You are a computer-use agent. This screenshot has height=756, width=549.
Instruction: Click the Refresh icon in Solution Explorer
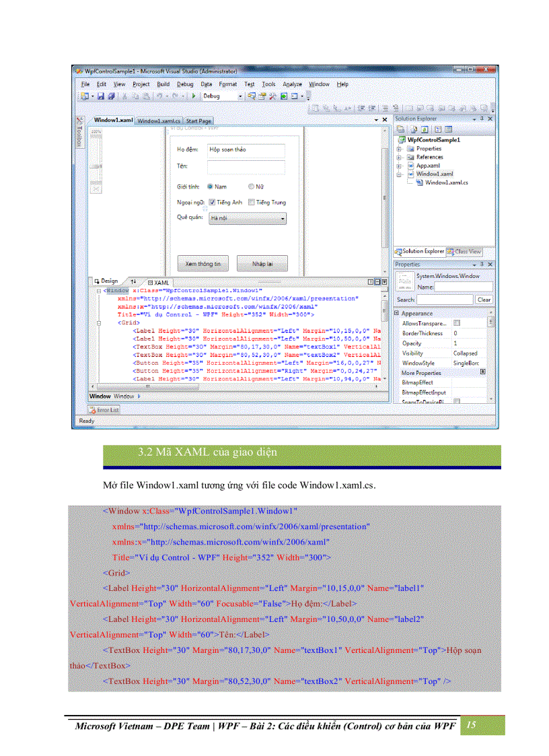424,130
